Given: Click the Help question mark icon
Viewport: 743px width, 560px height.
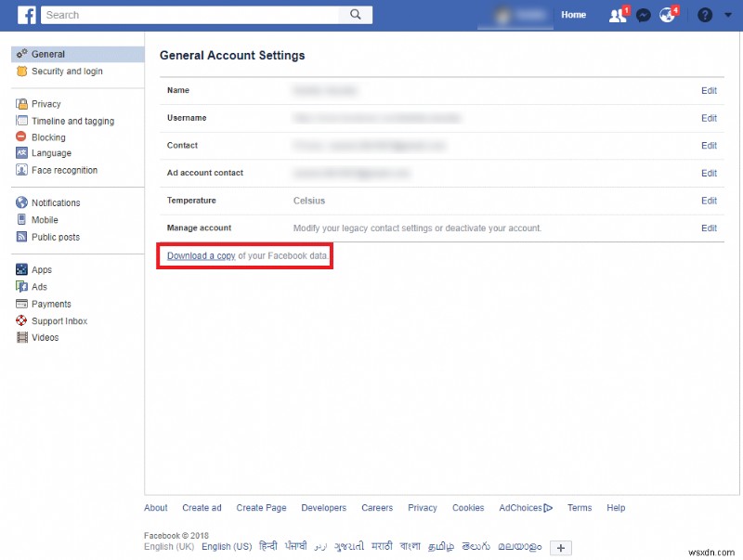Looking at the screenshot, I should click(703, 15).
